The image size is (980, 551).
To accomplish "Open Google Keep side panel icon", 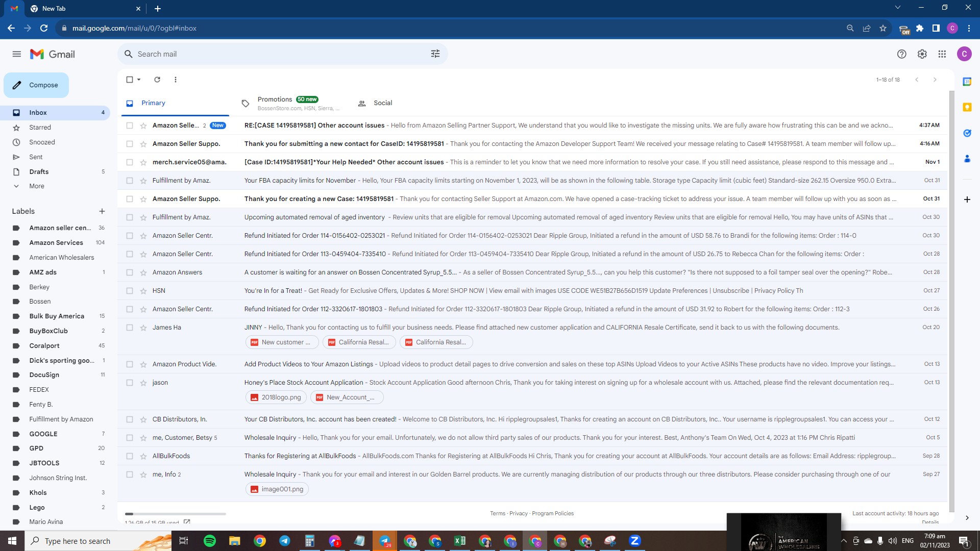I will point(967,107).
